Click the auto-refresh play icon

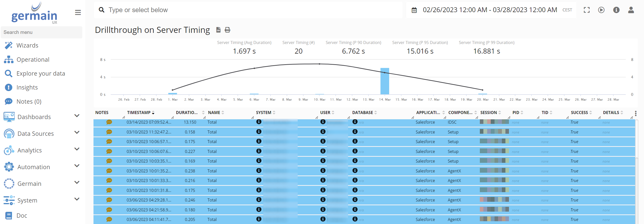pyautogui.click(x=601, y=10)
